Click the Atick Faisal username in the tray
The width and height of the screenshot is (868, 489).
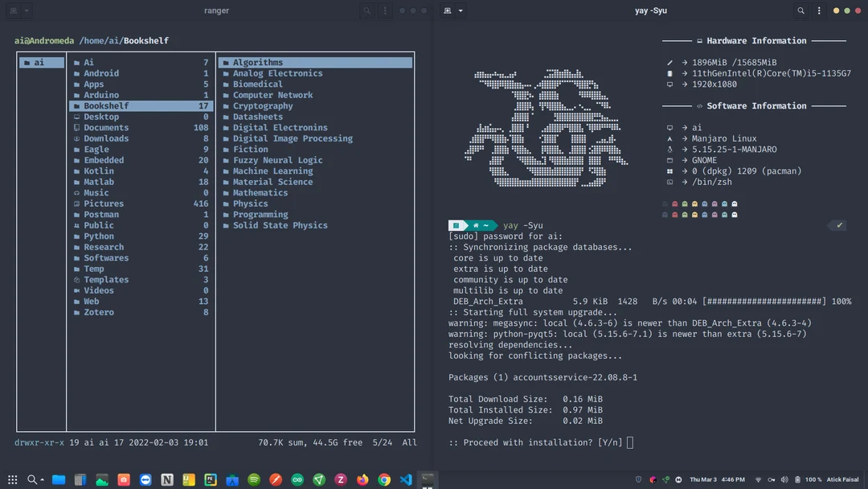[x=842, y=479]
